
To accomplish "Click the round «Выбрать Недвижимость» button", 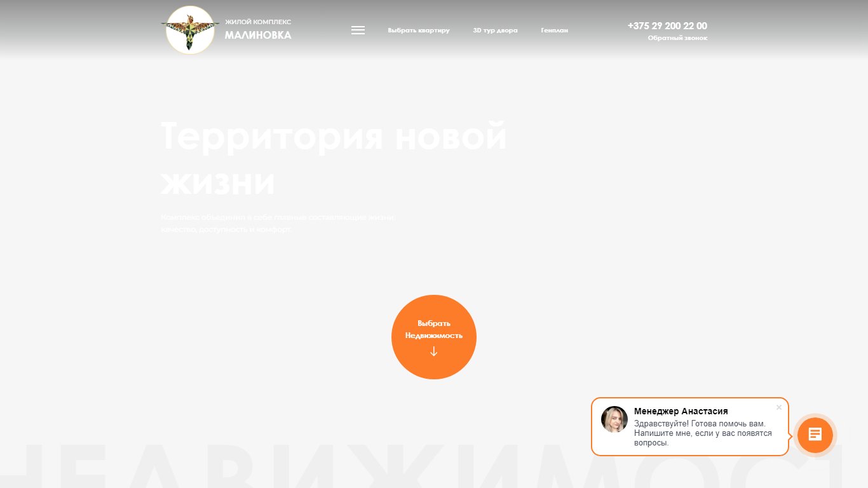I will point(434,337).
